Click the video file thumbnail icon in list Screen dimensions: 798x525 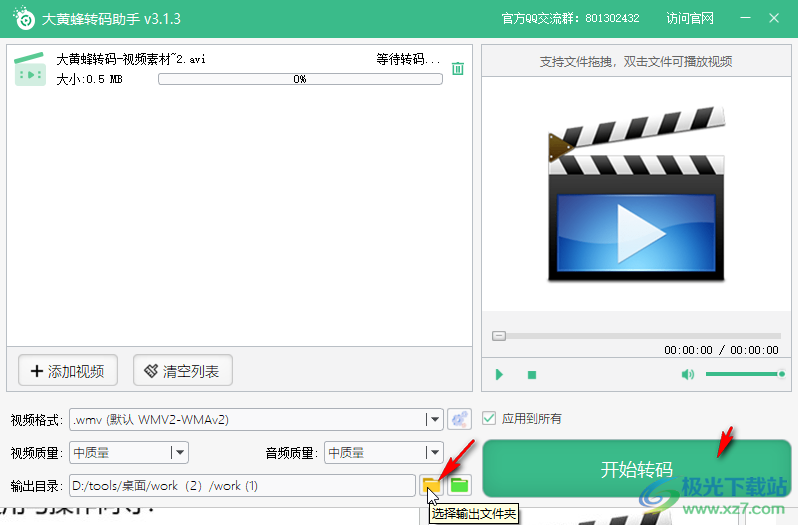(x=30, y=69)
